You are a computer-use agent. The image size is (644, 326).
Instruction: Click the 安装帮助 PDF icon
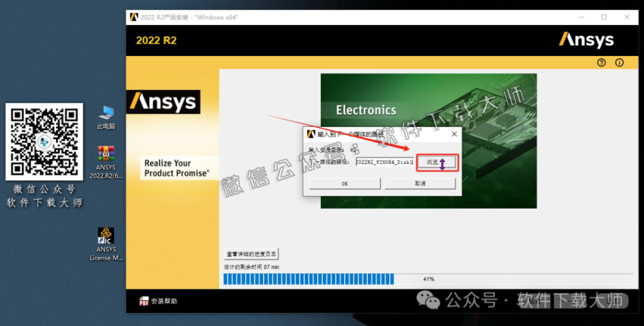[x=144, y=301]
